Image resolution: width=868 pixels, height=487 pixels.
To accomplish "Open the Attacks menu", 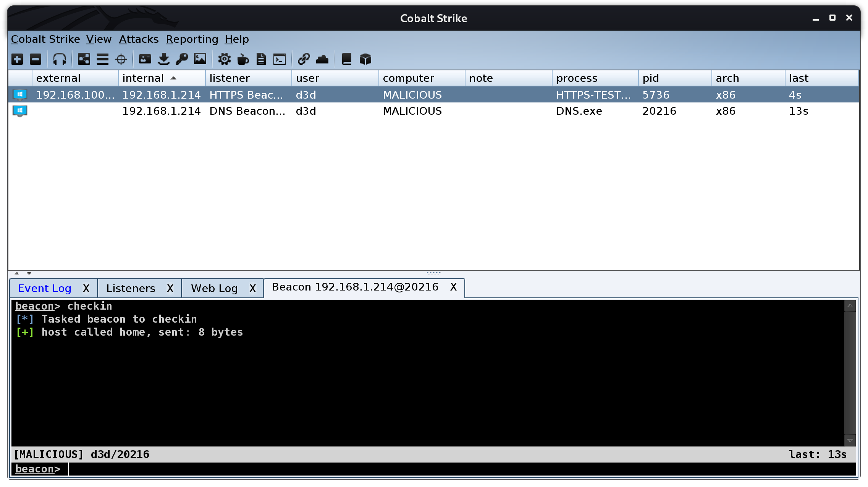I will point(139,39).
